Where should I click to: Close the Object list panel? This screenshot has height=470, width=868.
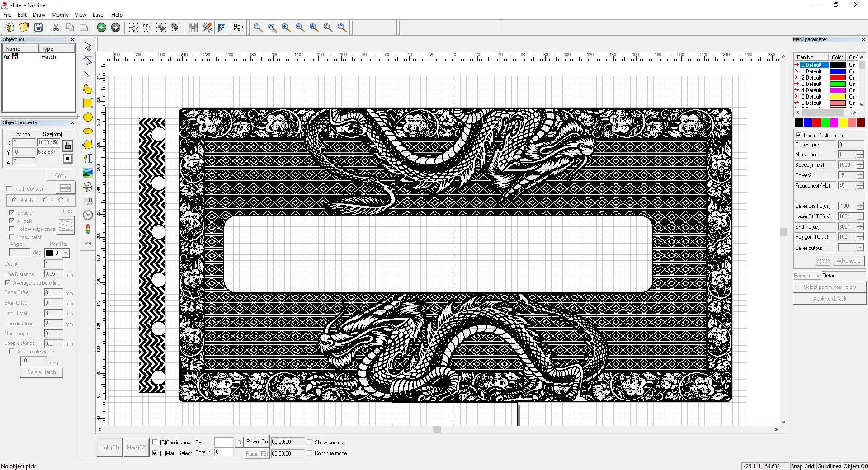[x=73, y=39]
